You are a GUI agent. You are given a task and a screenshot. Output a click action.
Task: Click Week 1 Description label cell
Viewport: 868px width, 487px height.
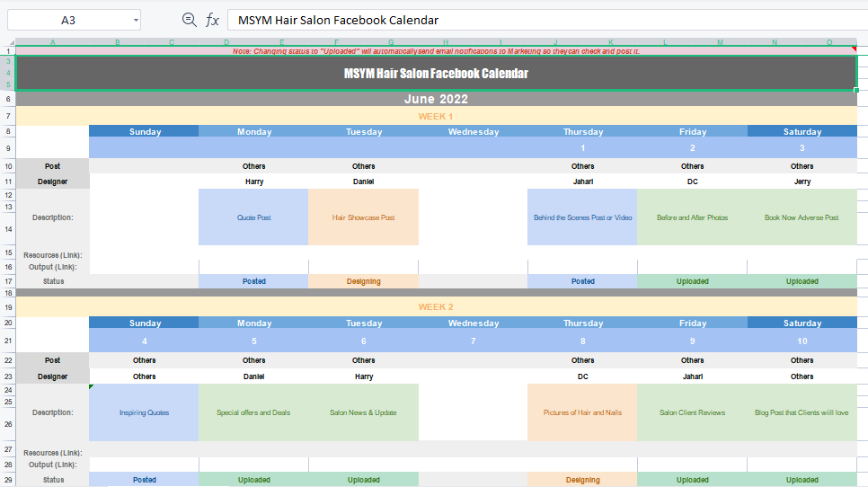(x=53, y=217)
